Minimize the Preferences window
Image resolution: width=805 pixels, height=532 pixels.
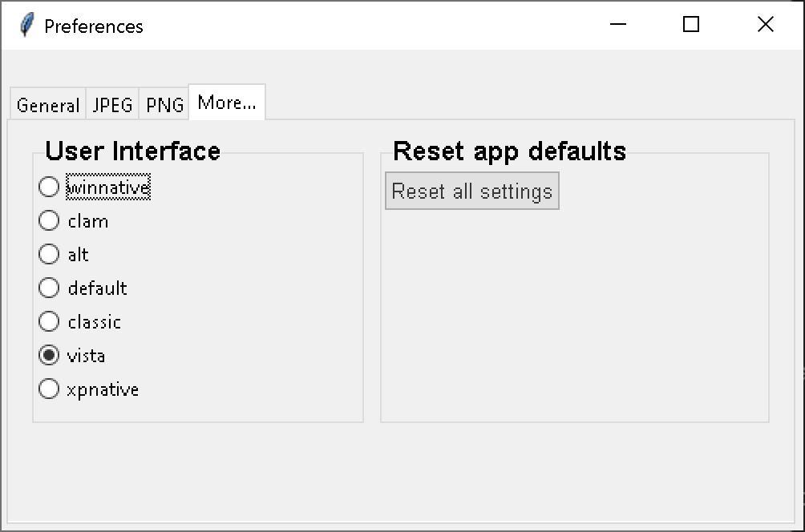coord(617,25)
